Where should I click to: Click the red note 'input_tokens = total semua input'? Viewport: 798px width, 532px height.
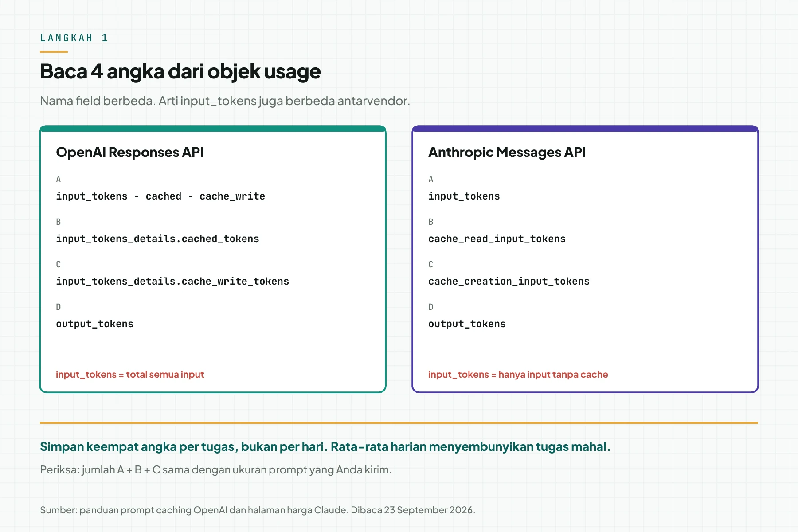[130, 375]
